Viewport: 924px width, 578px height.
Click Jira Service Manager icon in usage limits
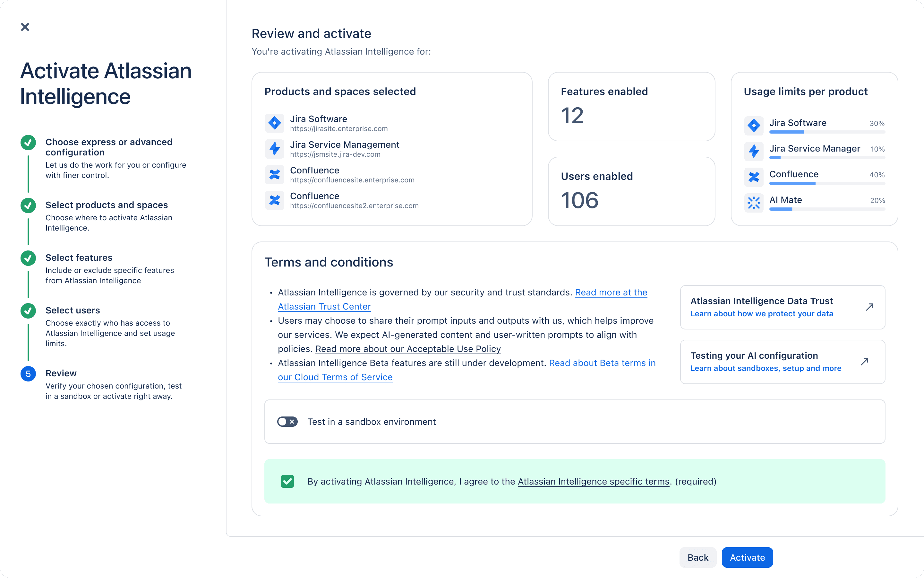point(754,151)
